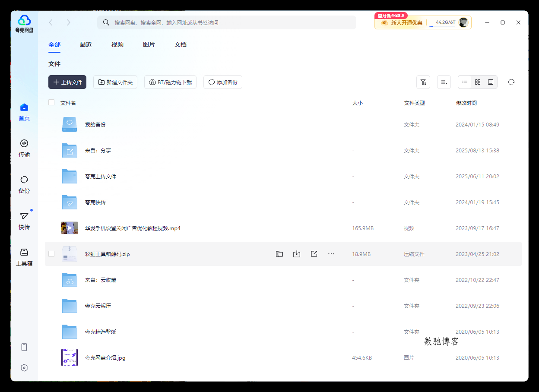Click the search input field

(x=227, y=22)
